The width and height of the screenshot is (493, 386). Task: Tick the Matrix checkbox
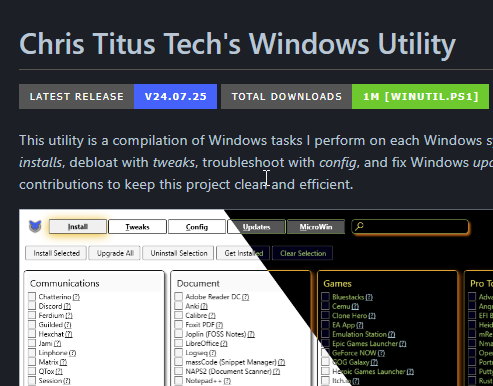(x=32, y=362)
